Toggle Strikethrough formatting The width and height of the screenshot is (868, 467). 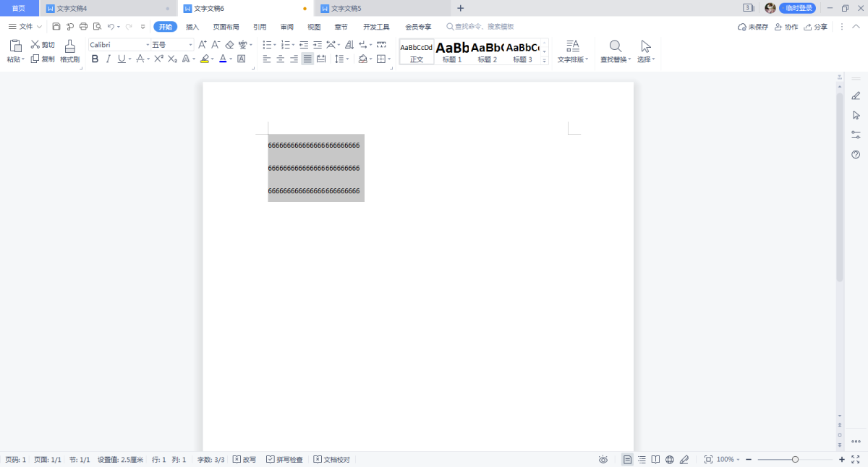click(x=140, y=59)
